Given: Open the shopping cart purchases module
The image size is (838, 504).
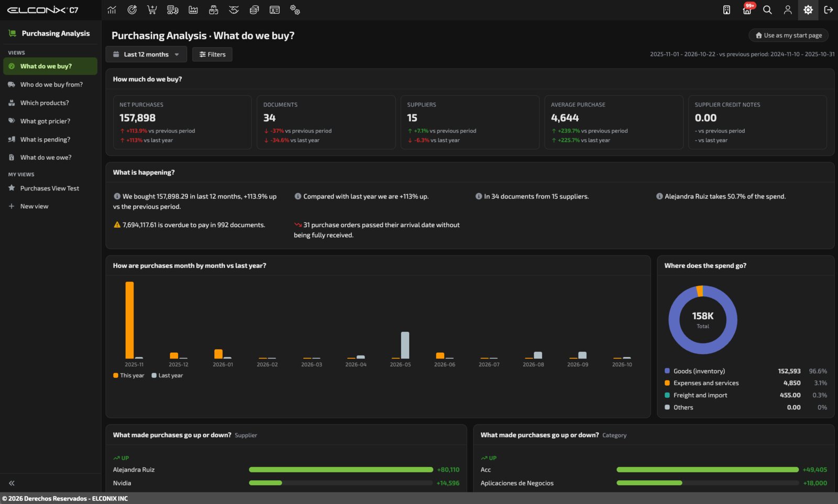Looking at the screenshot, I should 152,10.
